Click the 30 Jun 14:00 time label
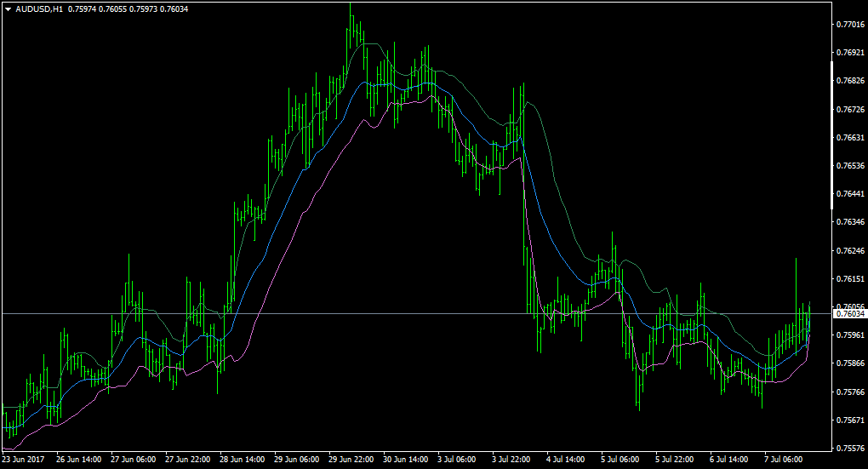The height and width of the screenshot is (469, 868). [405, 460]
